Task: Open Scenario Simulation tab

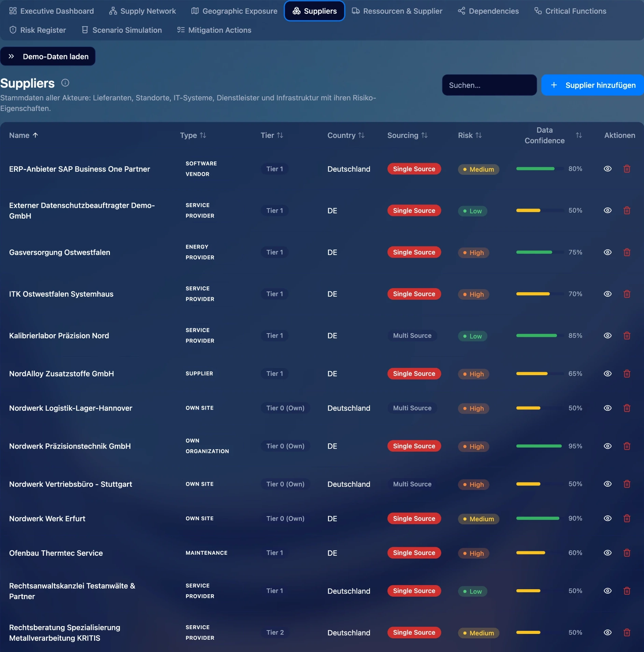Action: click(122, 30)
